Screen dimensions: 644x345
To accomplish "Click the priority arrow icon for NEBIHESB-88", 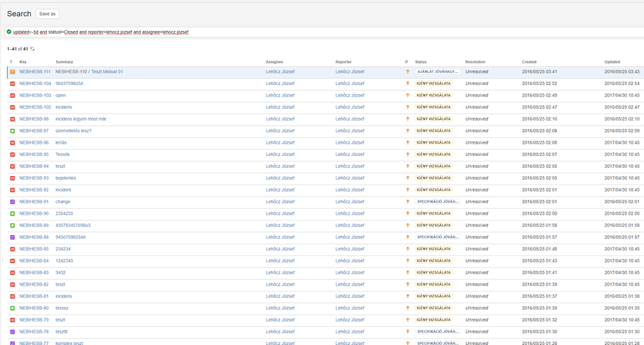I will (x=408, y=237).
